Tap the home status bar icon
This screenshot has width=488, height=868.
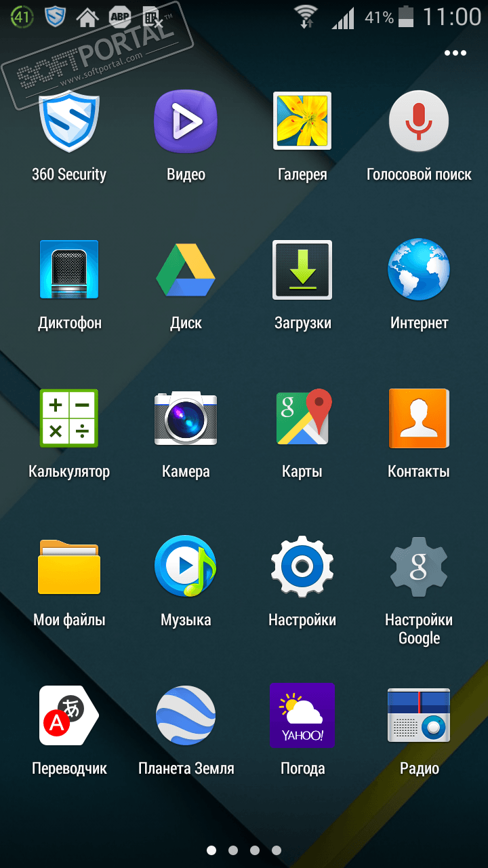coord(87,18)
